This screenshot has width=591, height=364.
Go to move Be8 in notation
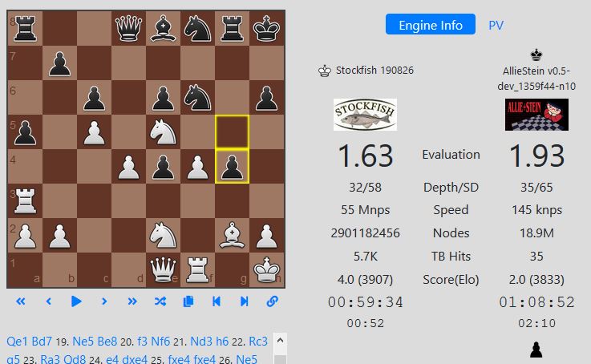coord(107,342)
